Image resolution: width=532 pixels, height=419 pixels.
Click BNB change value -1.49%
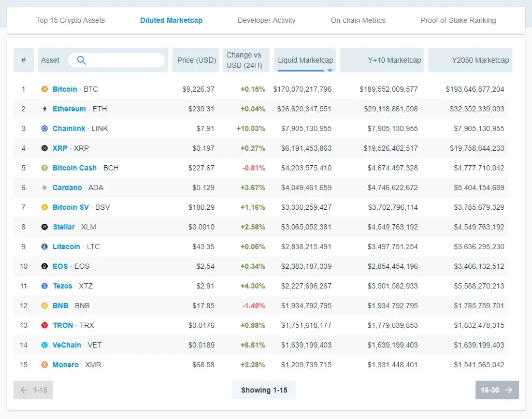point(254,306)
